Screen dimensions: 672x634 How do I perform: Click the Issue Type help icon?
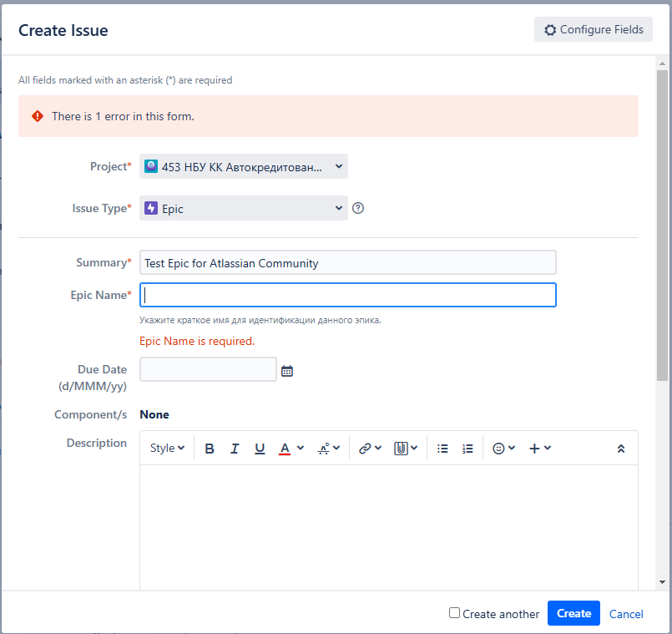[358, 208]
